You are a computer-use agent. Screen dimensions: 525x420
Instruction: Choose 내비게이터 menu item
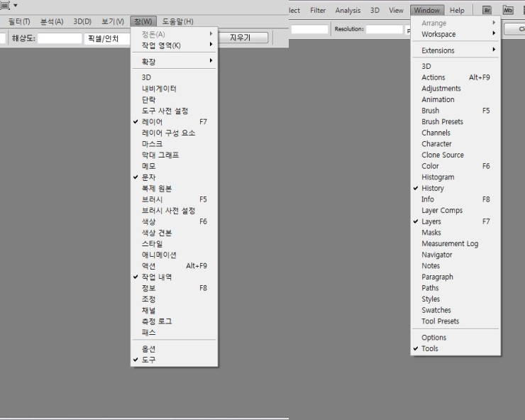click(x=174, y=89)
